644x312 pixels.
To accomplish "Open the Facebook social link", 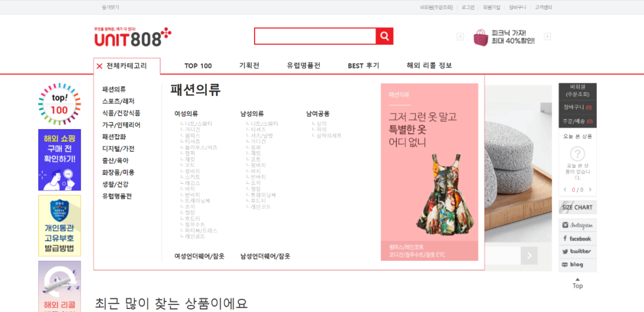I will pos(577,239).
